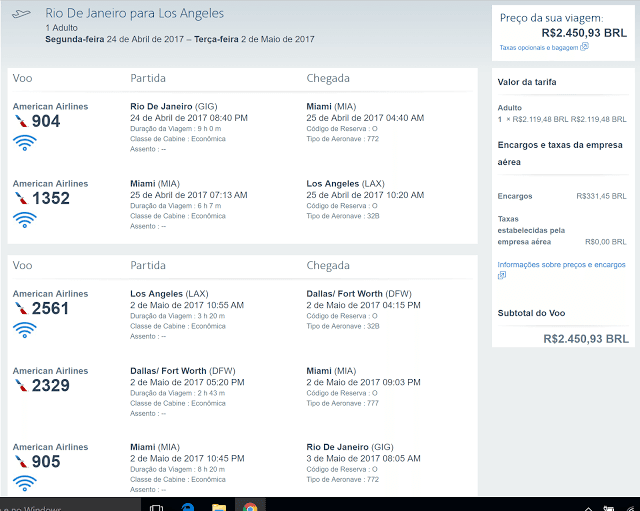The image size is (640, 511).
Task: Click American Airlines logo beside 2561
Action: point(21,309)
